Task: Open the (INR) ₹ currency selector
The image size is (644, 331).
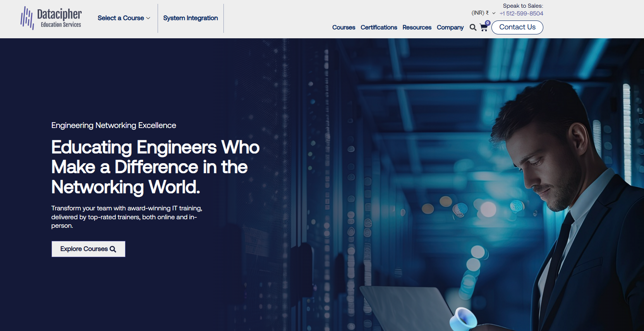Action: tap(480, 13)
